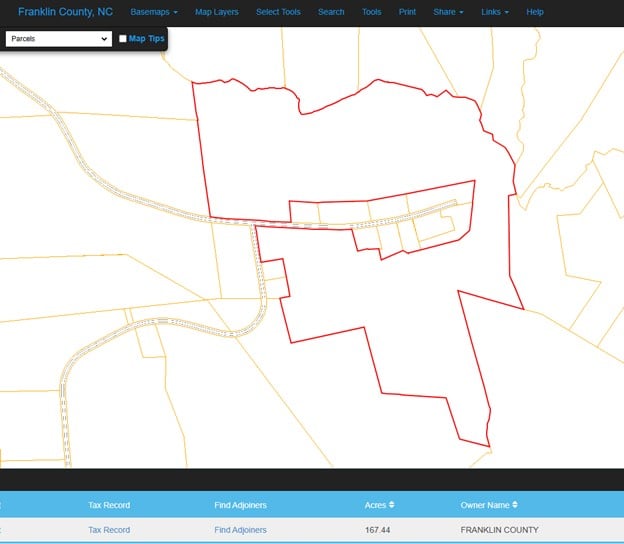The height and width of the screenshot is (544, 624).
Task: Click the Tax Record link in result row
Action: click(x=109, y=530)
